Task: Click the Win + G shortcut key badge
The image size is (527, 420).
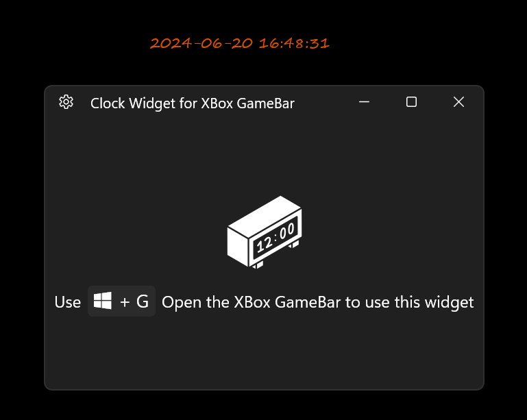Action: (121, 301)
